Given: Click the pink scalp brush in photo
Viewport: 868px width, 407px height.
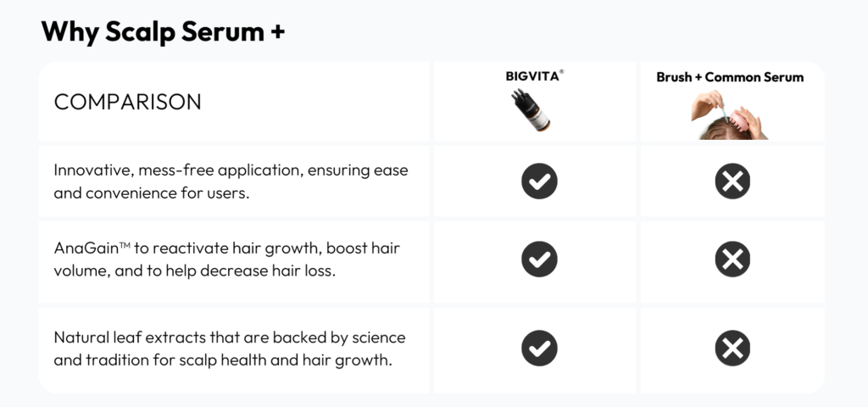Looking at the screenshot, I should pyautogui.click(x=739, y=121).
